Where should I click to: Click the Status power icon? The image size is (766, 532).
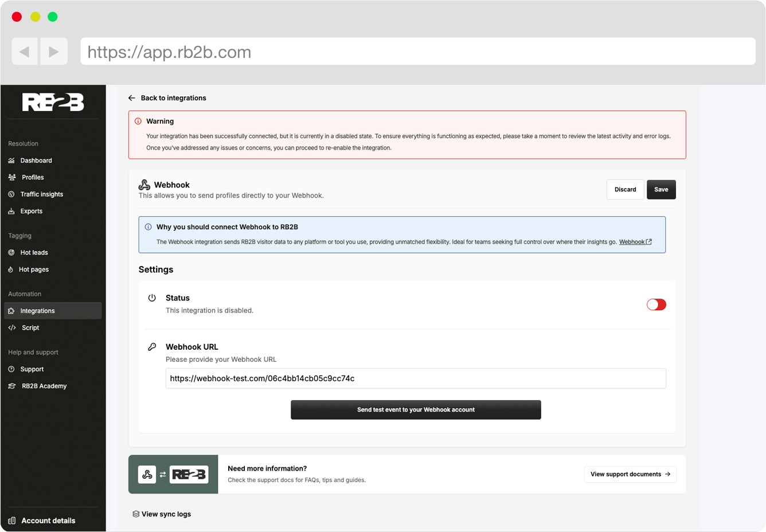coord(152,298)
